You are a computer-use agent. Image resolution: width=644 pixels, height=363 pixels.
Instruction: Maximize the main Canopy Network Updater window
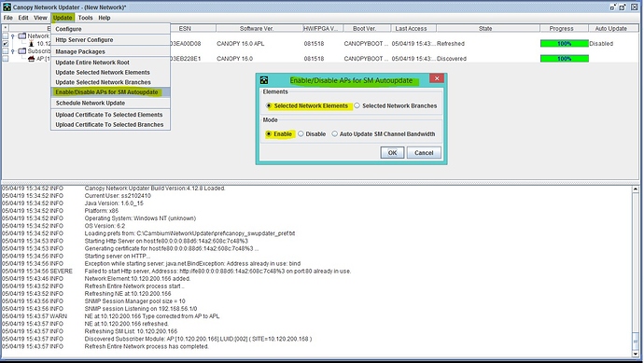(623, 7)
